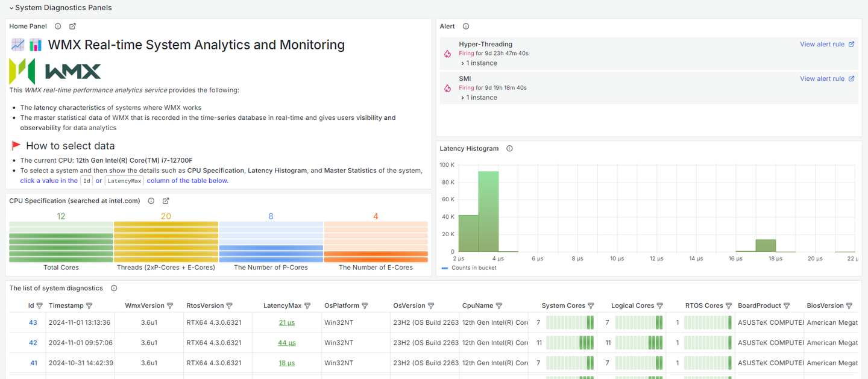Expand the SMI alert 1 instance
This screenshot has width=868, height=379.
tap(479, 98)
